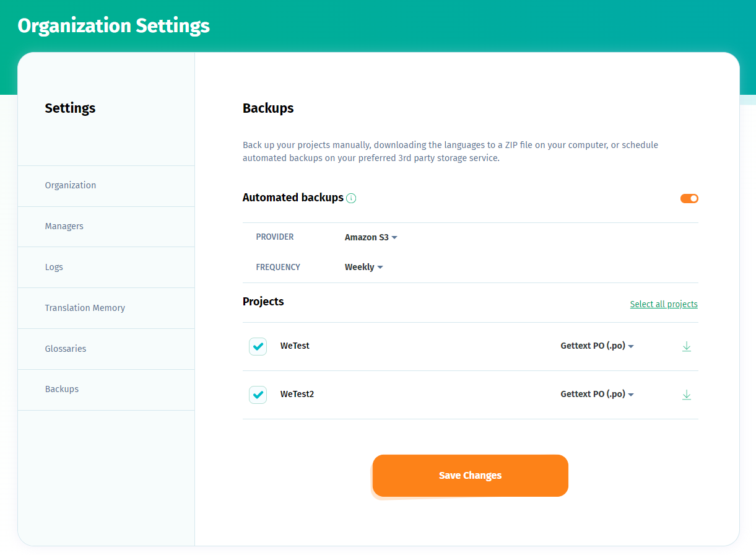The height and width of the screenshot is (555, 756).
Task: Go to the Glossaries section
Action: click(x=65, y=349)
